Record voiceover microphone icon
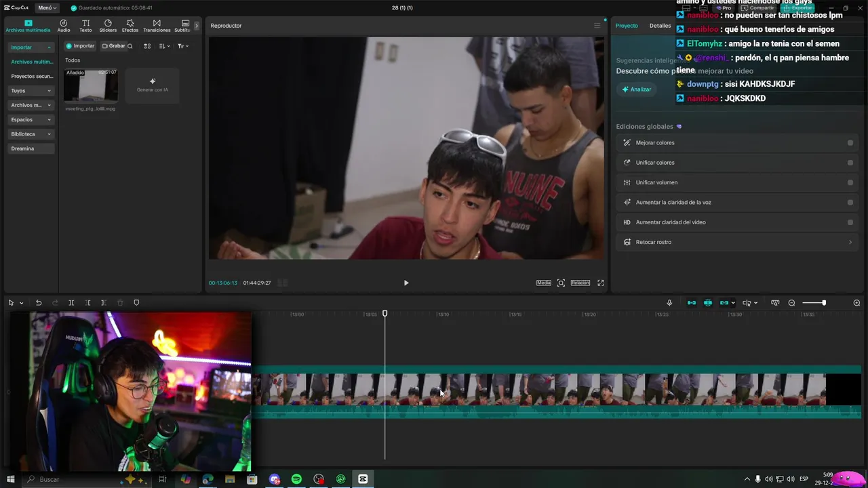Image resolution: width=868 pixels, height=488 pixels. (x=669, y=303)
